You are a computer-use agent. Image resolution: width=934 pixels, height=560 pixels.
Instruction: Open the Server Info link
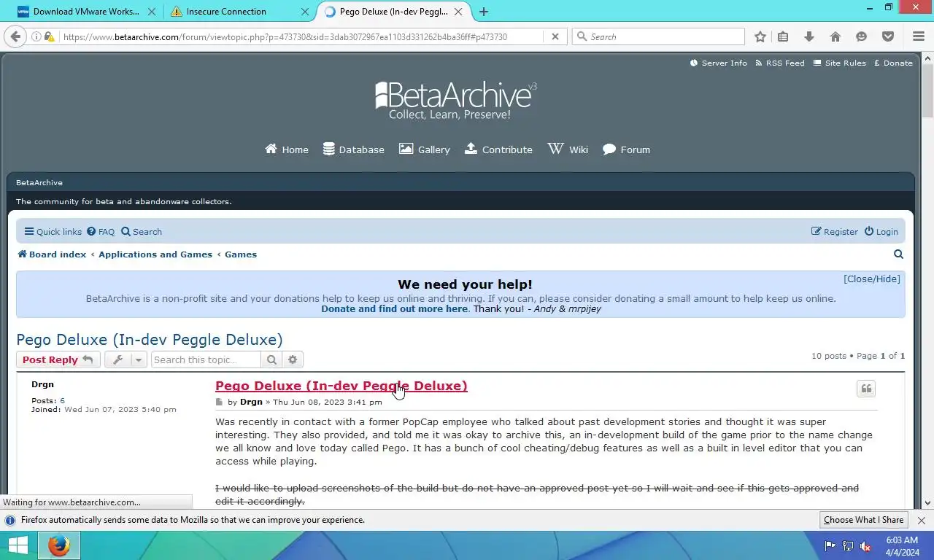point(719,63)
